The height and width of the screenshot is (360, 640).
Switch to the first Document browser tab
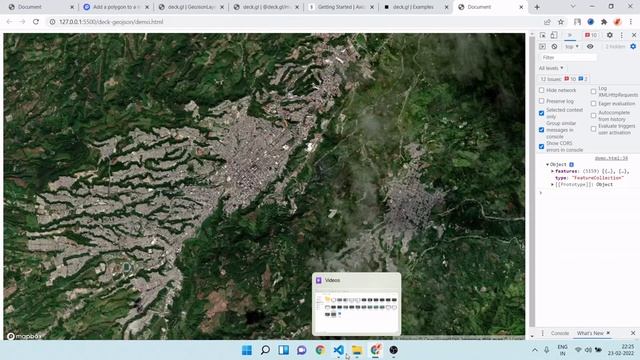click(41, 7)
